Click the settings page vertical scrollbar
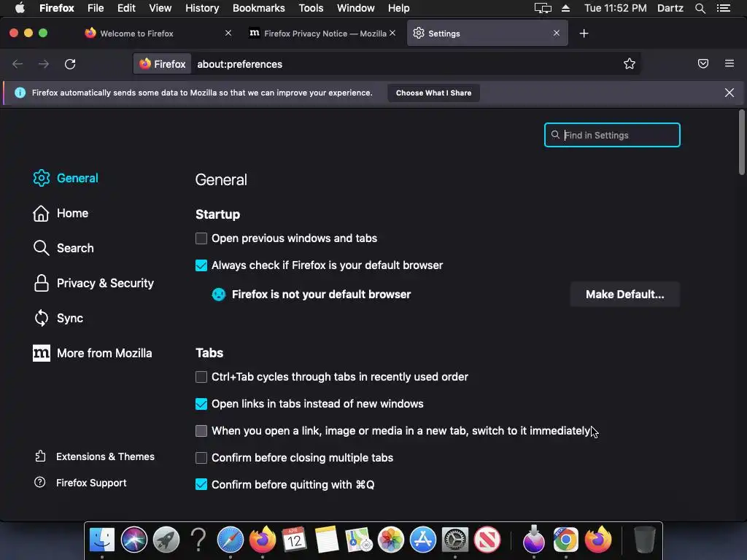The image size is (747, 560). tap(741, 142)
